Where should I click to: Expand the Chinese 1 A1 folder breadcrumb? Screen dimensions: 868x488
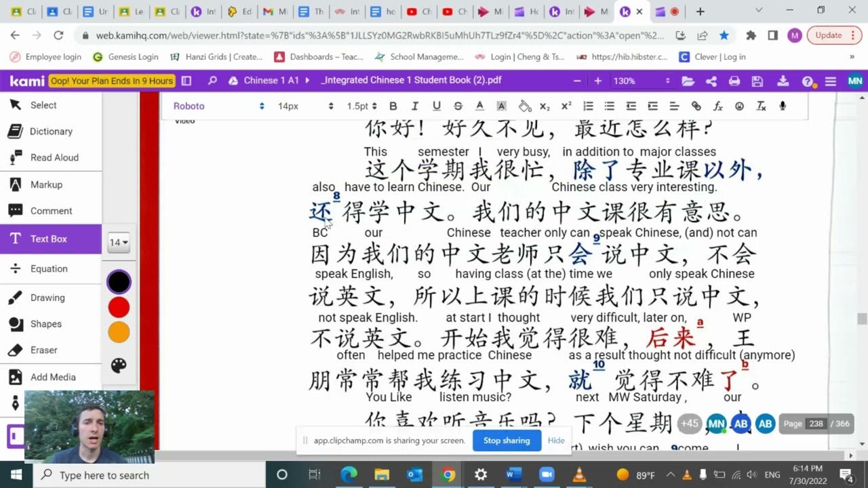(270, 81)
